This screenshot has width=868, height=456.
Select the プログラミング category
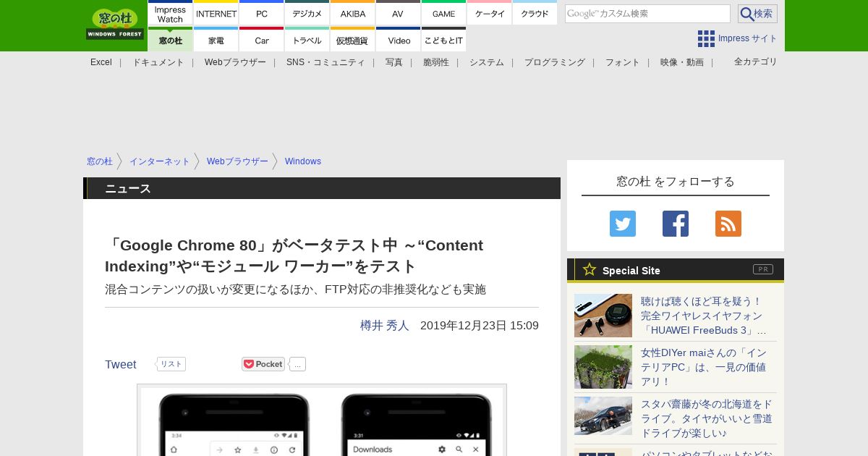(x=555, y=62)
